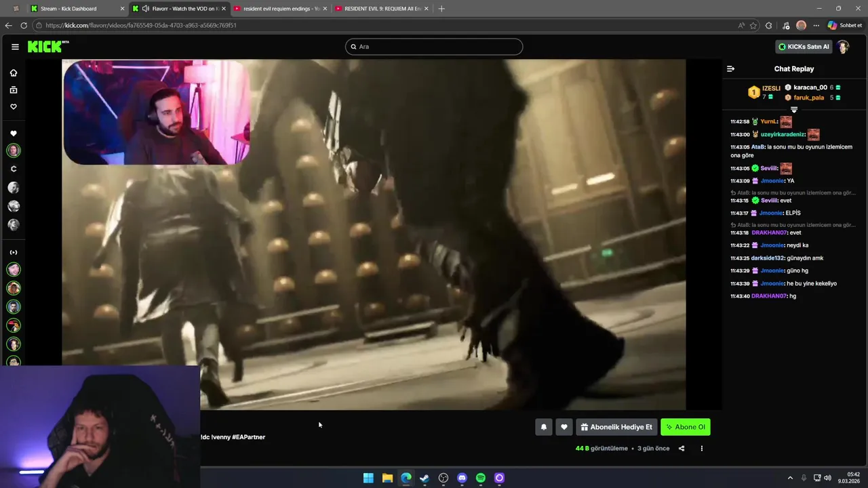Viewport: 868px width, 488px height.
Task: Open the read aloud icon in the address bar
Action: (x=741, y=25)
